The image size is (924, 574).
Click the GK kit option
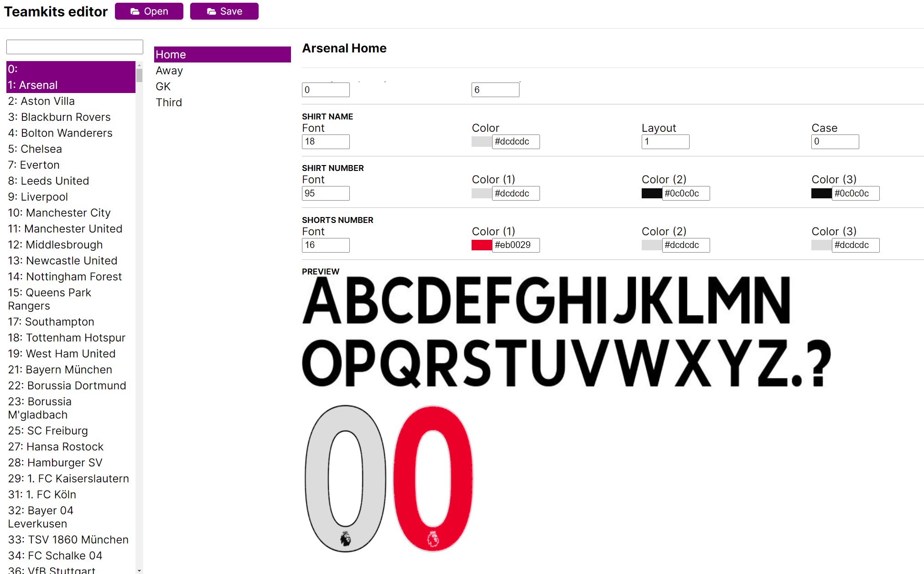point(164,86)
